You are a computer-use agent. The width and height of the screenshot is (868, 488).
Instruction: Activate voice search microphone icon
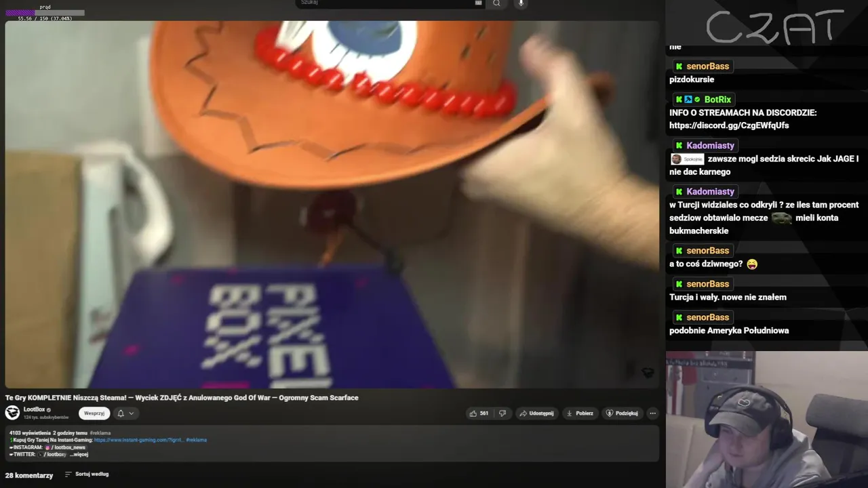click(521, 3)
